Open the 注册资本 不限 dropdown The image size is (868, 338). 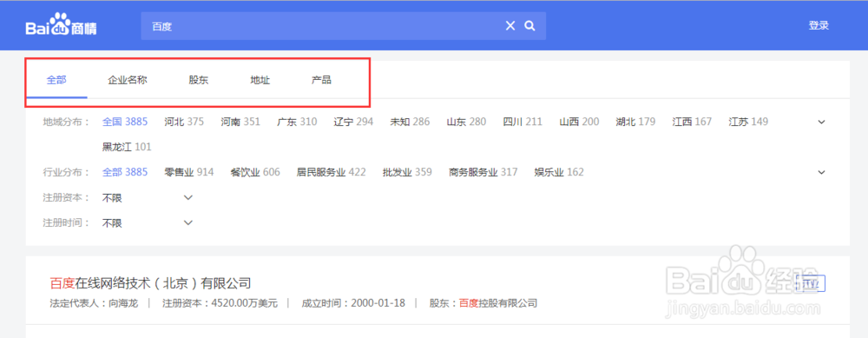coord(148,198)
